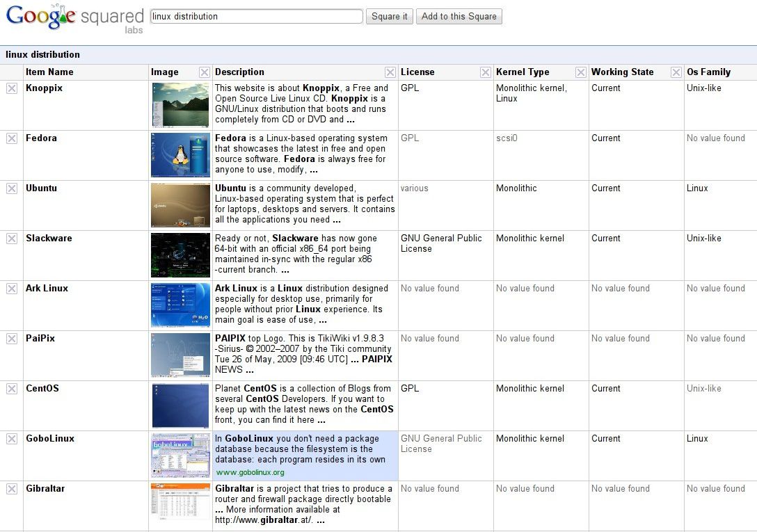
Task: Click the Google squared labs logo
Action: pos(75,18)
